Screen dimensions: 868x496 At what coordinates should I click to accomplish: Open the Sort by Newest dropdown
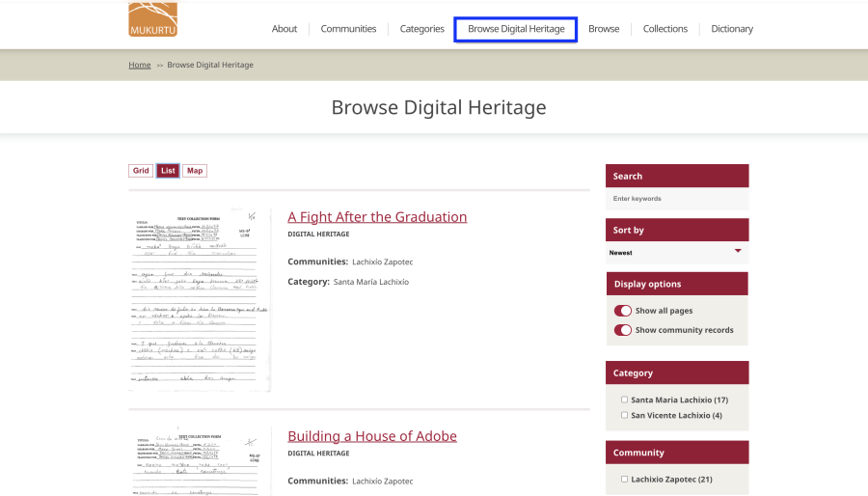click(x=677, y=253)
